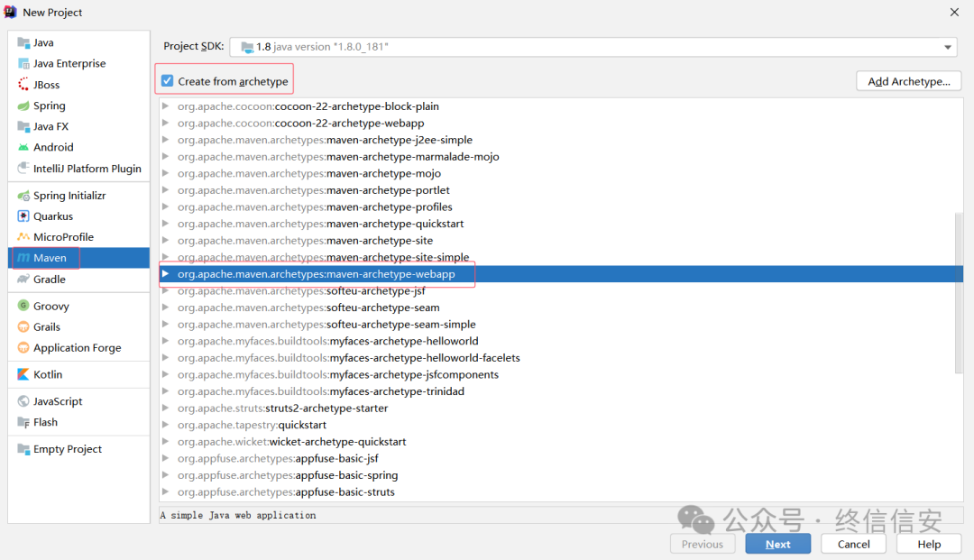The width and height of the screenshot is (974, 560).
Task: Select the Android robot icon
Action: pyautogui.click(x=23, y=147)
